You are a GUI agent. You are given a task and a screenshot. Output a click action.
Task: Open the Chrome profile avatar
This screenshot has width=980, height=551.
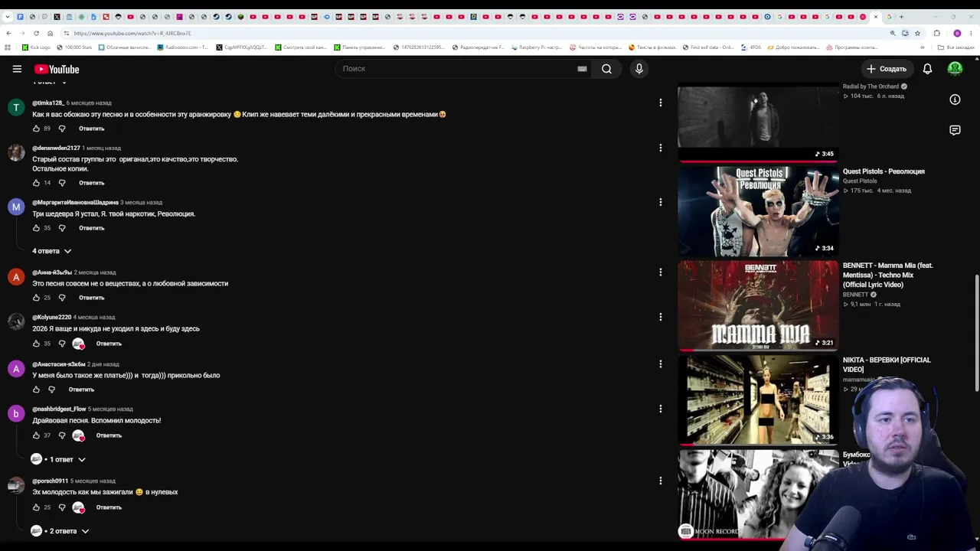[x=957, y=33]
